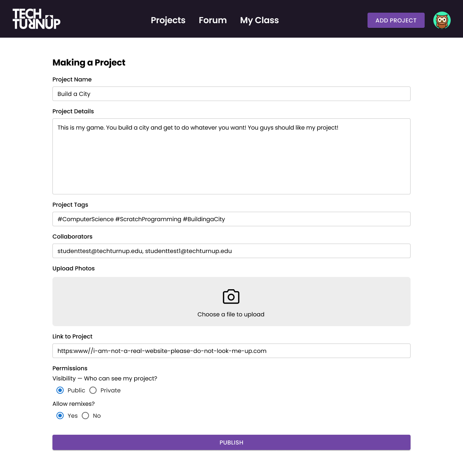Click the Collaborators email field

[x=231, y=251]
